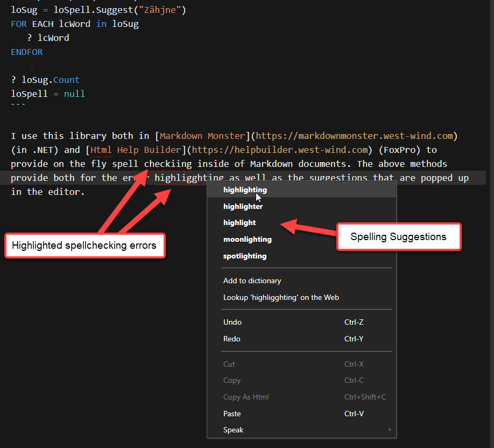Click the Copy menu entry
The image size is (494, 448).
232,380
